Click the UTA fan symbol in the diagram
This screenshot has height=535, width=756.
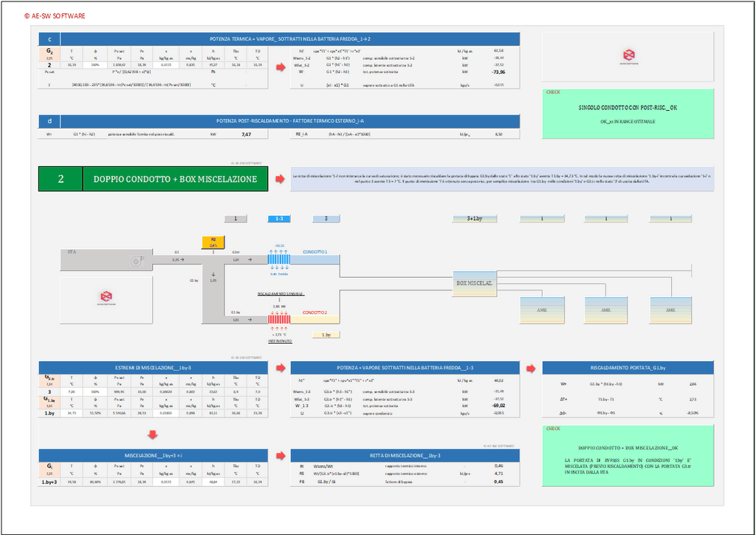coord(137,260)
